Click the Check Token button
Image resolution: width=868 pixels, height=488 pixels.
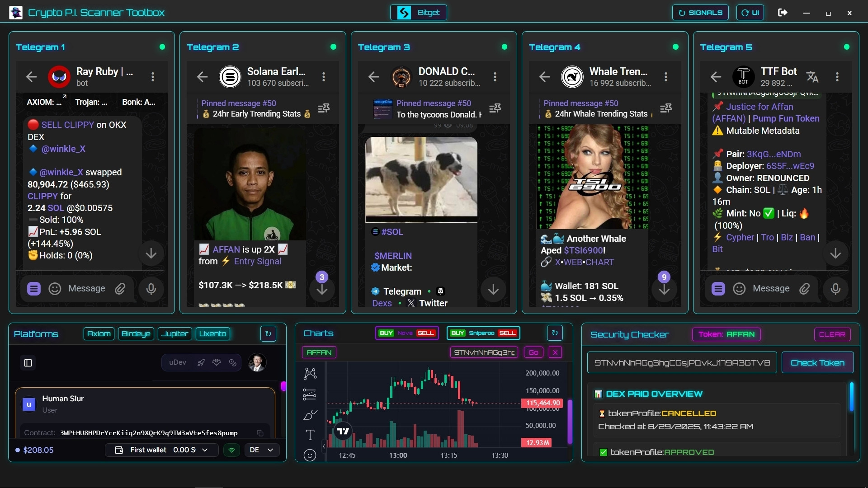[817, 363]
